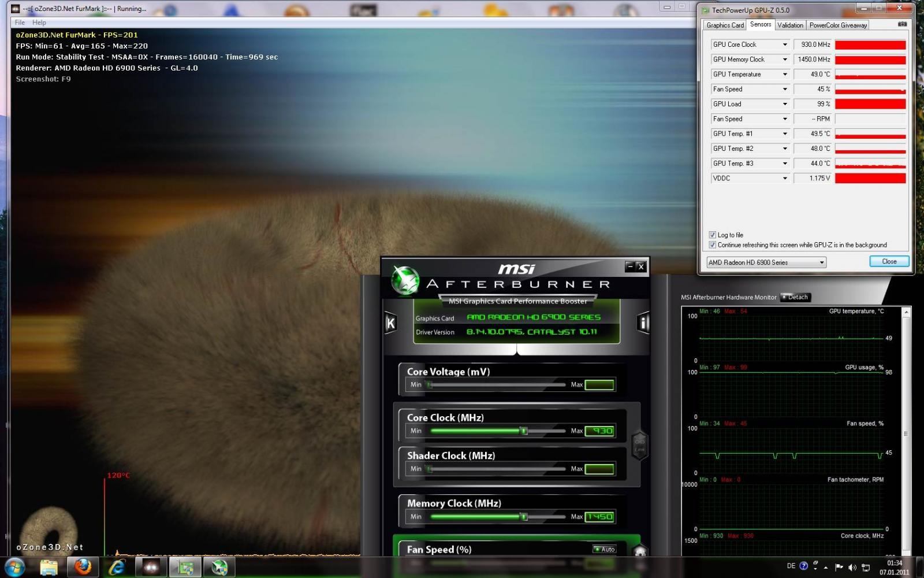
Task: Expand the GPU Temp. #2 sensor dropdown
Action: [785, 149]
